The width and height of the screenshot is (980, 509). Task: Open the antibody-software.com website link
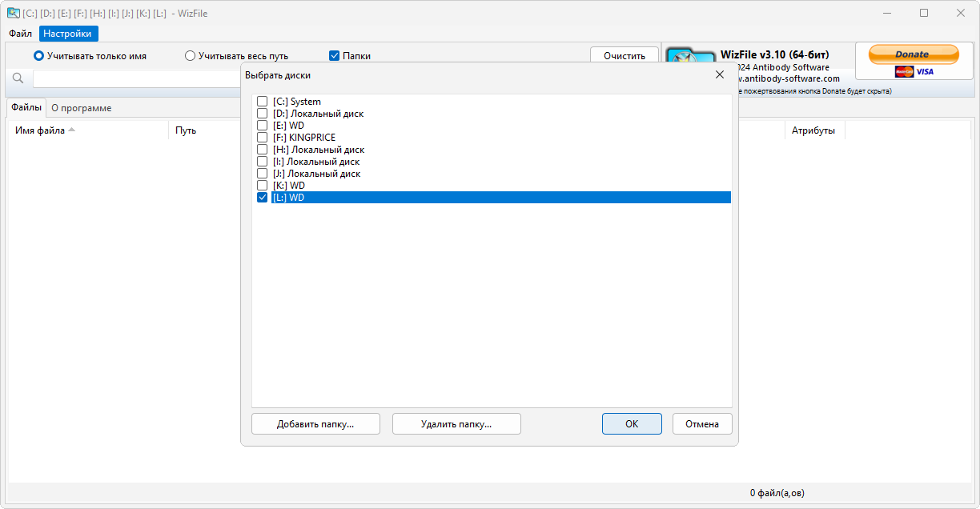pos(789,78)
